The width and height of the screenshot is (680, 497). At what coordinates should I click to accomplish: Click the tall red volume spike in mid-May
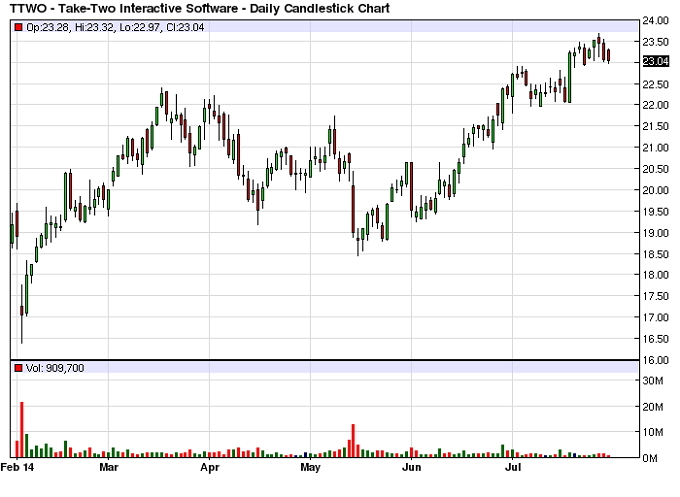(353, 441)
